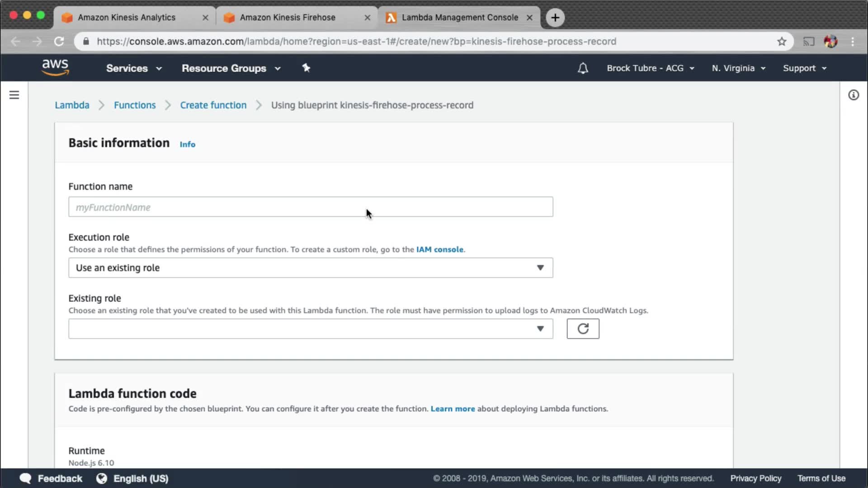Open the Feedback button in footer
The height and width of the screenshot is (488, 868).
coord(51,479)
